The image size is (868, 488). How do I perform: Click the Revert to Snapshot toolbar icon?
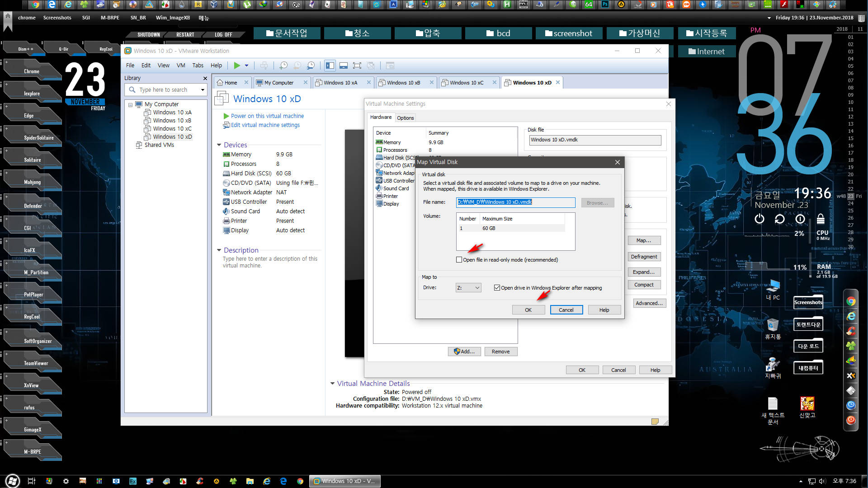tap(297, 66)
